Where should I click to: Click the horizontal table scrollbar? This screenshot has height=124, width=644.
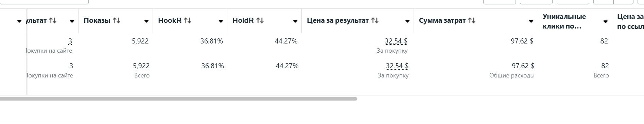(x=178, y=99)
